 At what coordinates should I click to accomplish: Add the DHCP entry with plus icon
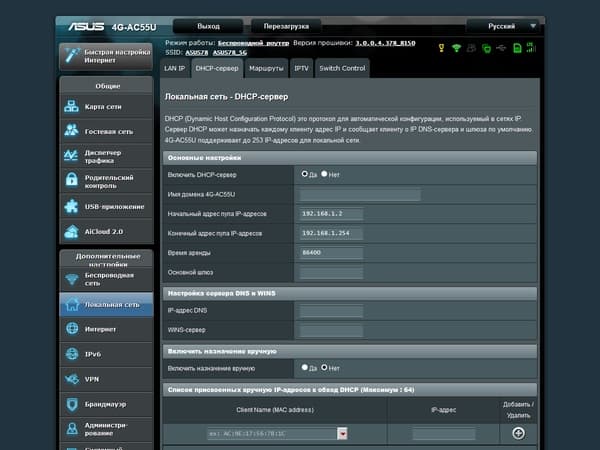tap(518, 433)
